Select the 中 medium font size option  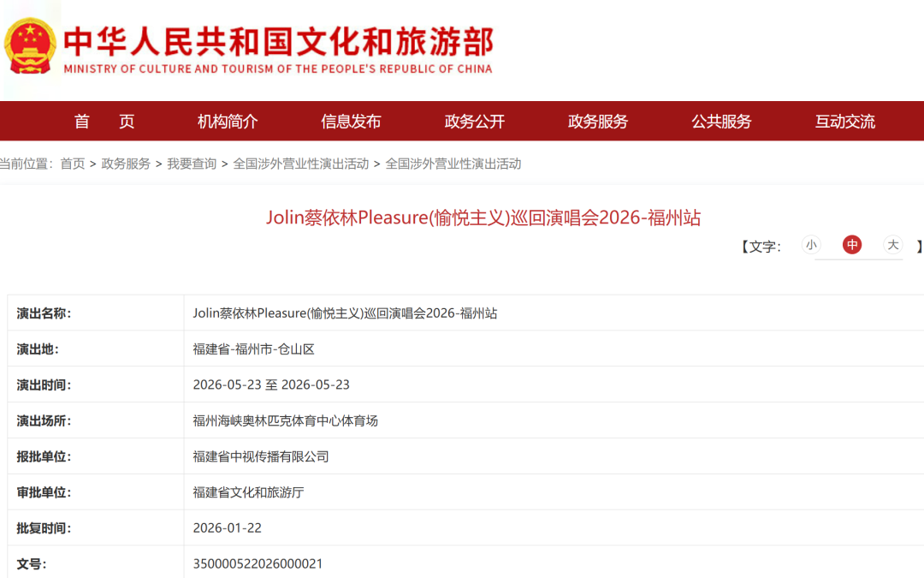852,245
